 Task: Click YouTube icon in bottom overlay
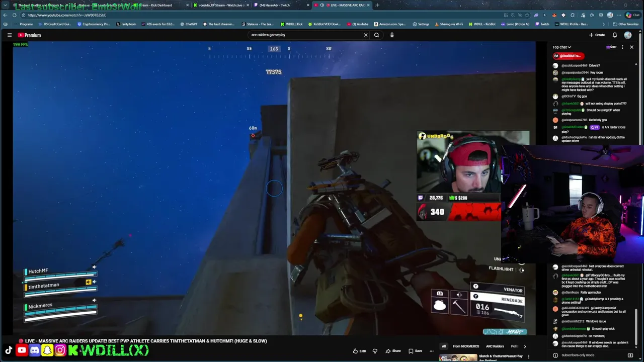[x=22, y=350]
